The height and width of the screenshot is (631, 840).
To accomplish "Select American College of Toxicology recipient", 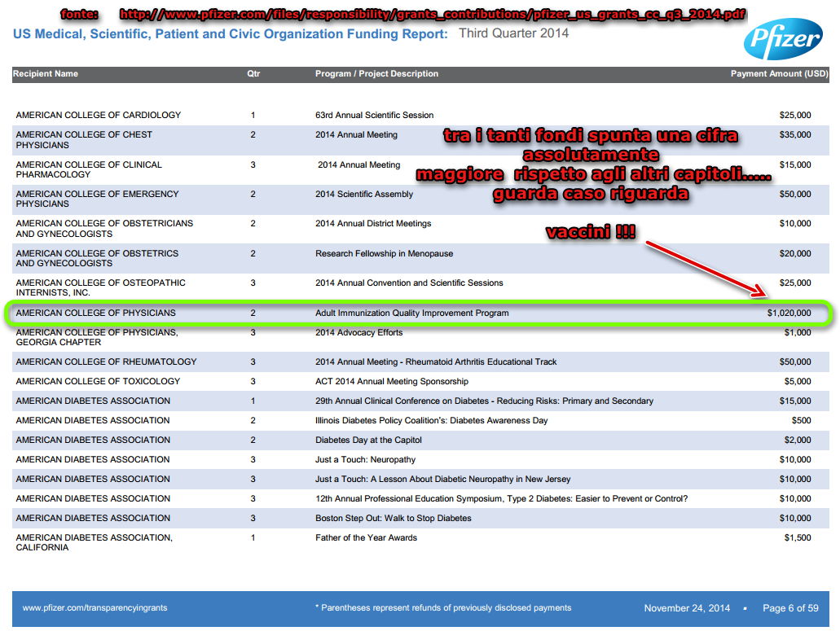I will (98, 382).
